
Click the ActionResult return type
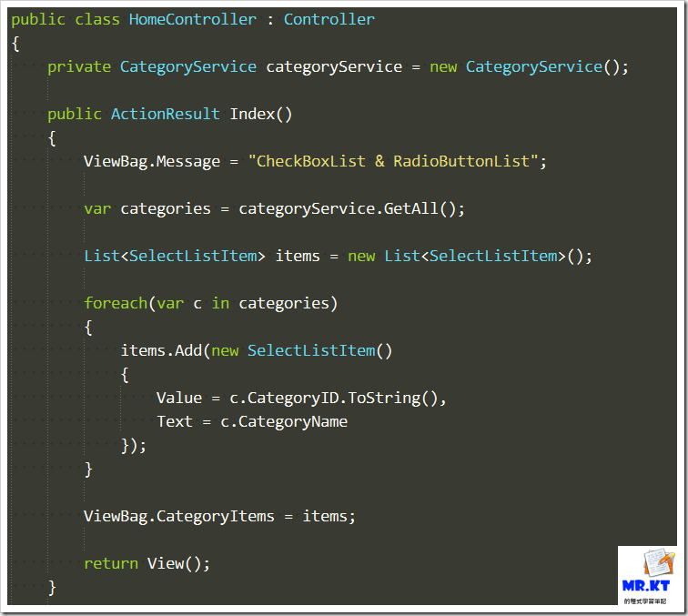point(165,114)
